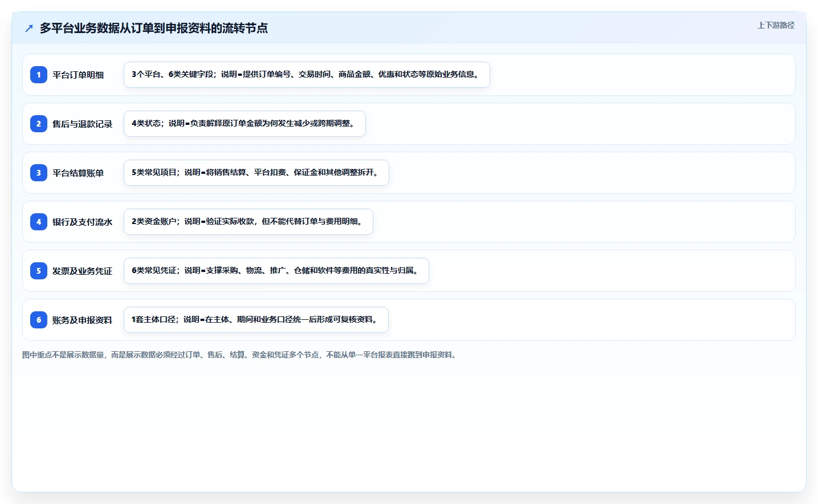Click the 银行及支付流水 node label

tap(82, 222)
